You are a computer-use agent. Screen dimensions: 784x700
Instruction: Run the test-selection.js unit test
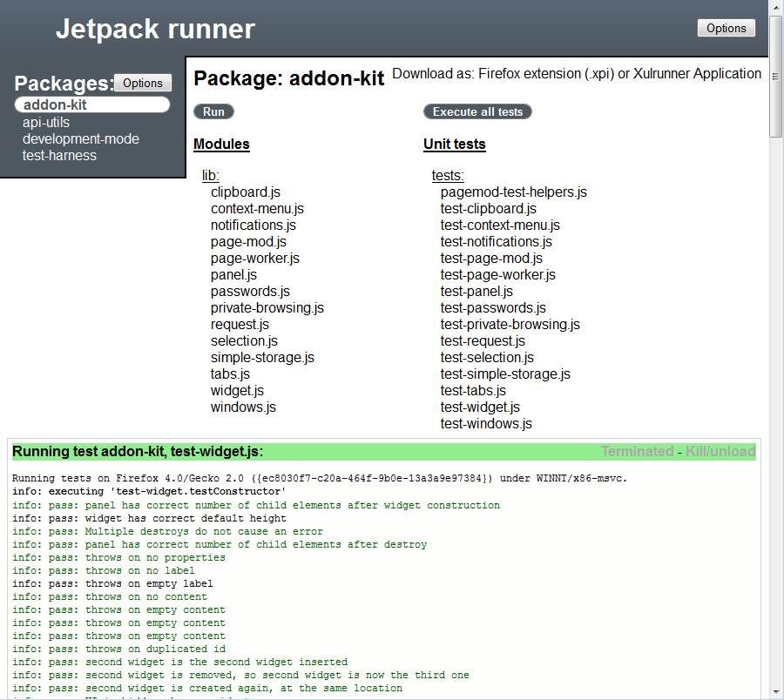pyautogui.click(x=487, y=357)
